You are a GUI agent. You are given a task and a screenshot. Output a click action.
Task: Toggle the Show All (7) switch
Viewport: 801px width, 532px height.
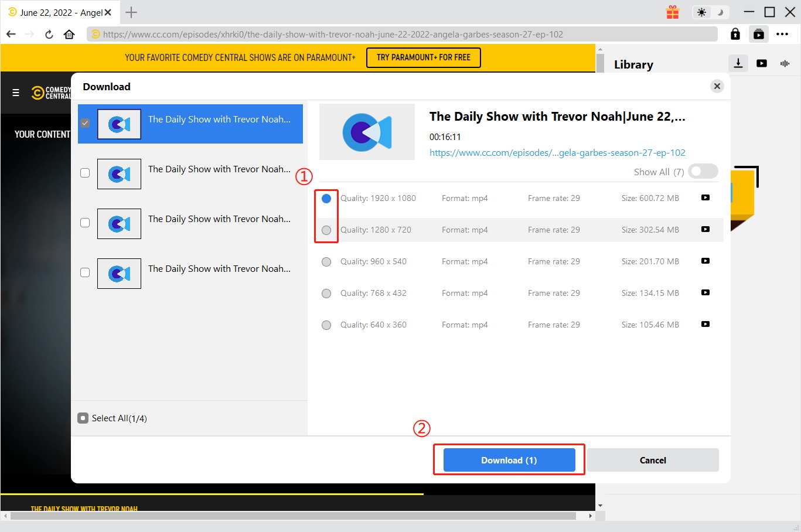point(703,171)
